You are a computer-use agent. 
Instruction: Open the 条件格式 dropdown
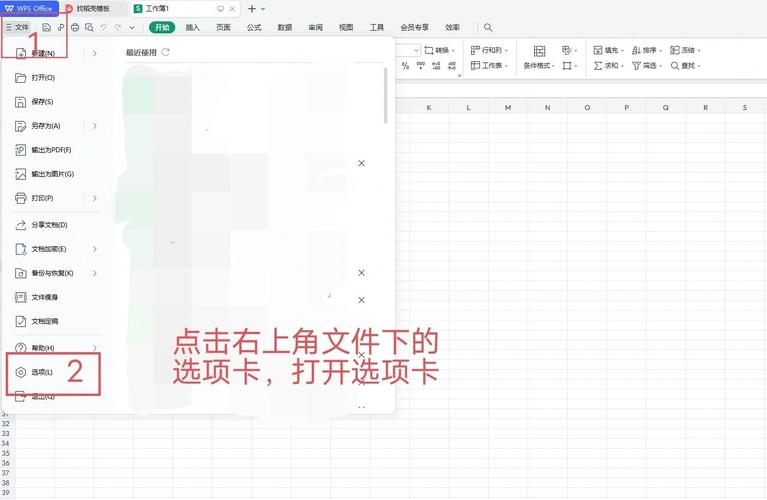click(x=539, y=57)
